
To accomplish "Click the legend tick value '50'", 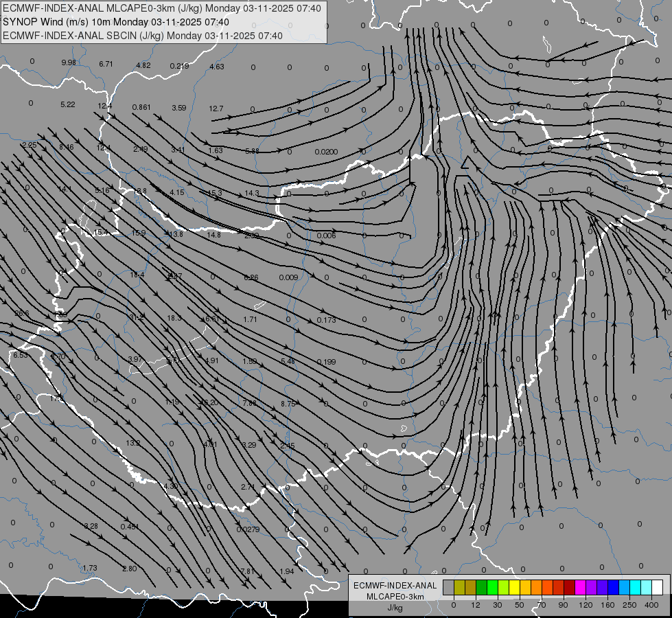I will (x=520, y=605).
